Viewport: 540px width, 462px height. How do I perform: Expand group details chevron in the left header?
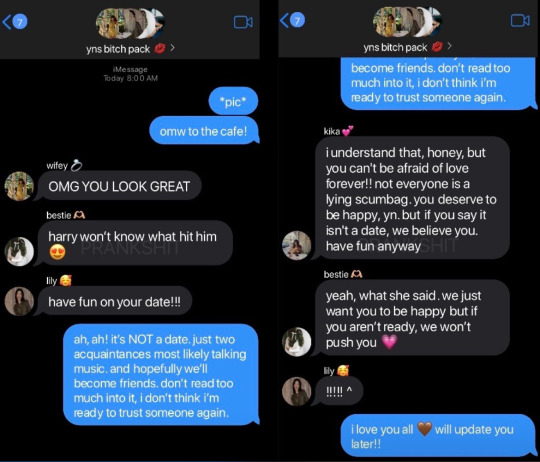pos(172,48)
